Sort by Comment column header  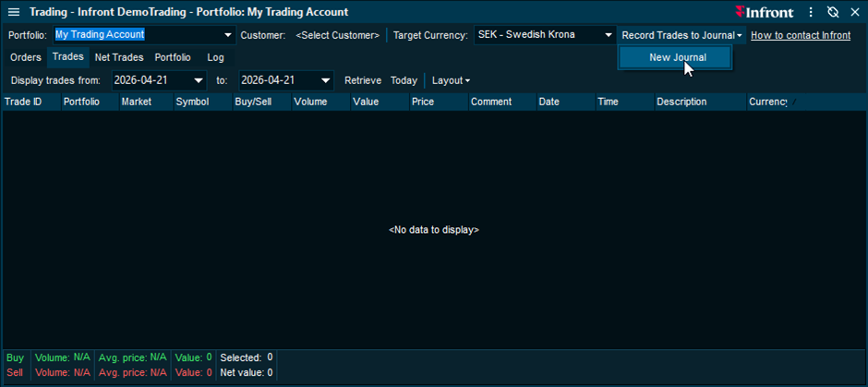(x=502, y=102)
